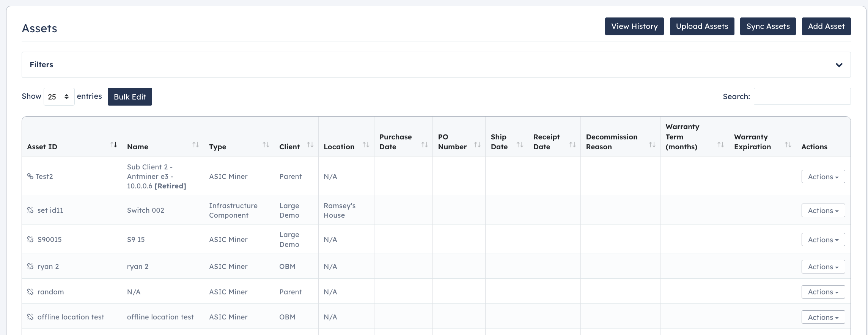Click the Sync Assets button
868x335 pixels.
(x=768, y=26)
